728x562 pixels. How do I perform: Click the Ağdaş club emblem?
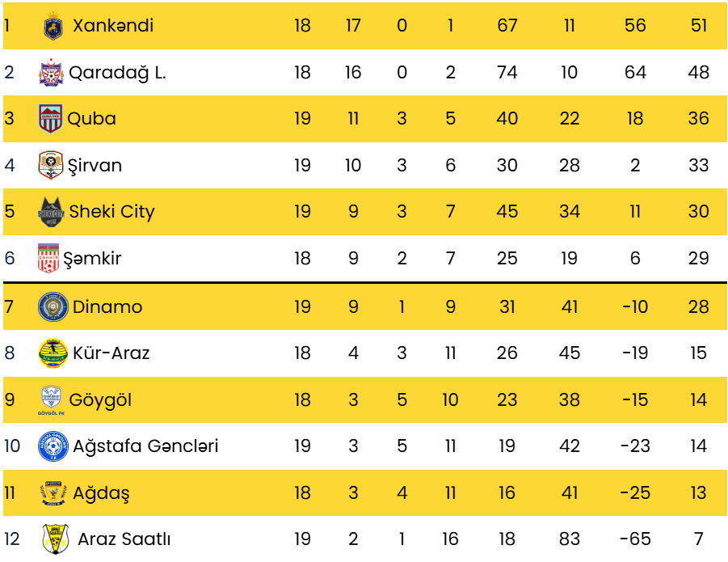[53, 493]
